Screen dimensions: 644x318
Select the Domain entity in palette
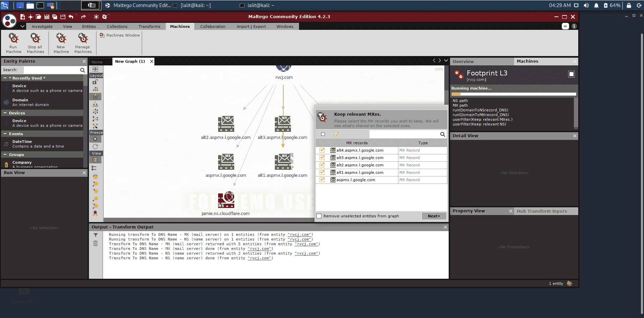[x=42, y=102]
